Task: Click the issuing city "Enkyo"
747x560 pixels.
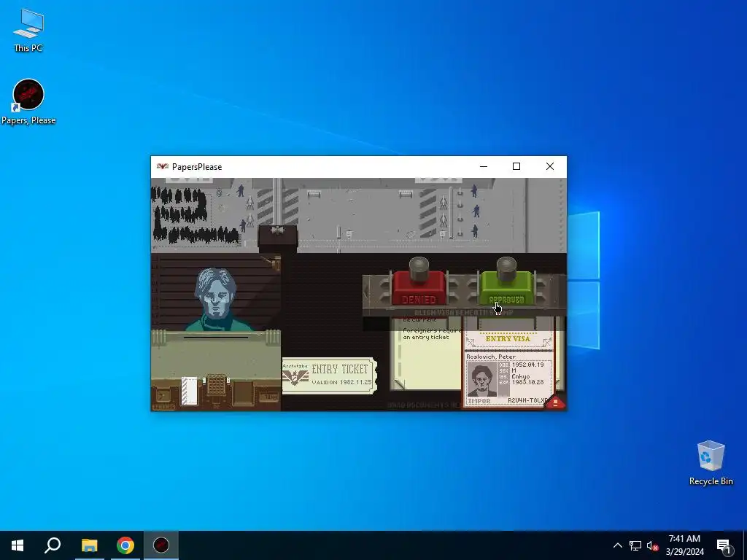Action: [x=521, y=376]
